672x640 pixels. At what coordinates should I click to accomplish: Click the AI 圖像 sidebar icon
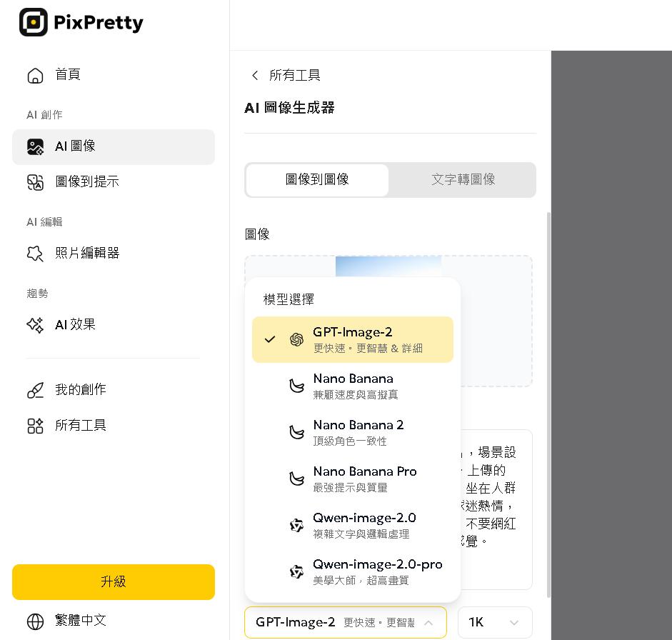pos(35,146)
